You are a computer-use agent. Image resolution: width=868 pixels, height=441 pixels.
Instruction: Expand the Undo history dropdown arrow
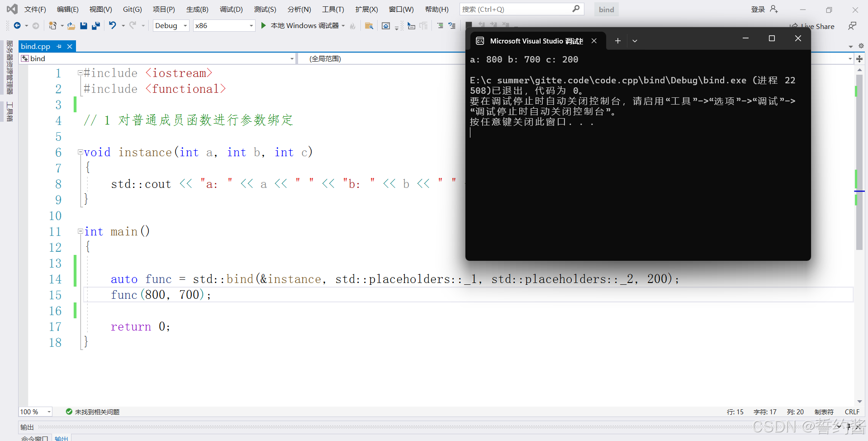pos(123,26)
